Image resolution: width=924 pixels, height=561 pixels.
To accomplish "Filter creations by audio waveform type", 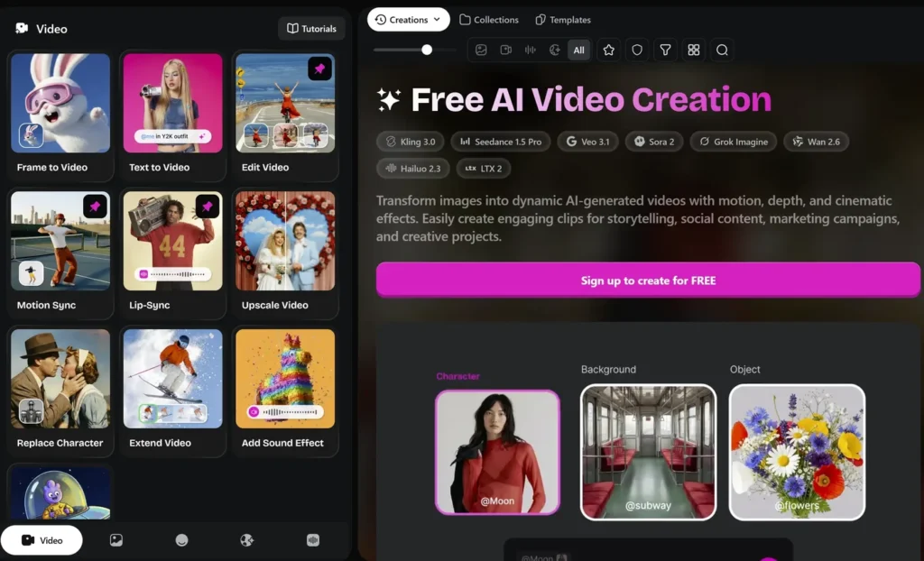I will pyautogui.click(x=531, y=51).
